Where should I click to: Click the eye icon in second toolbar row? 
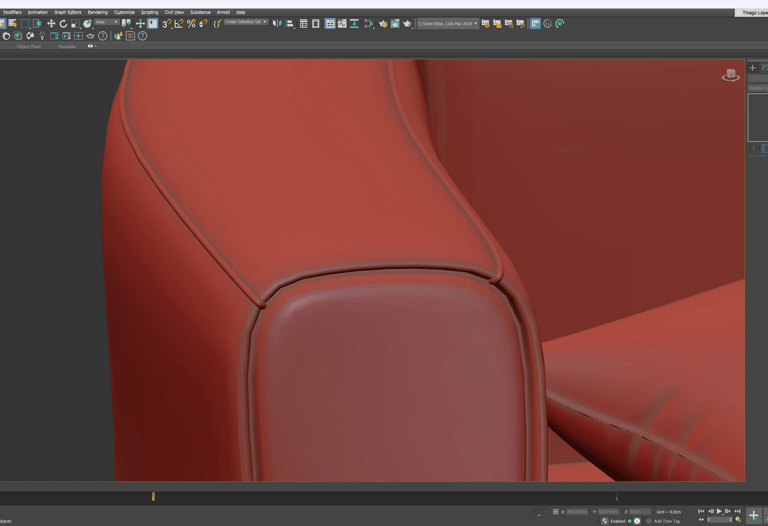90,36
